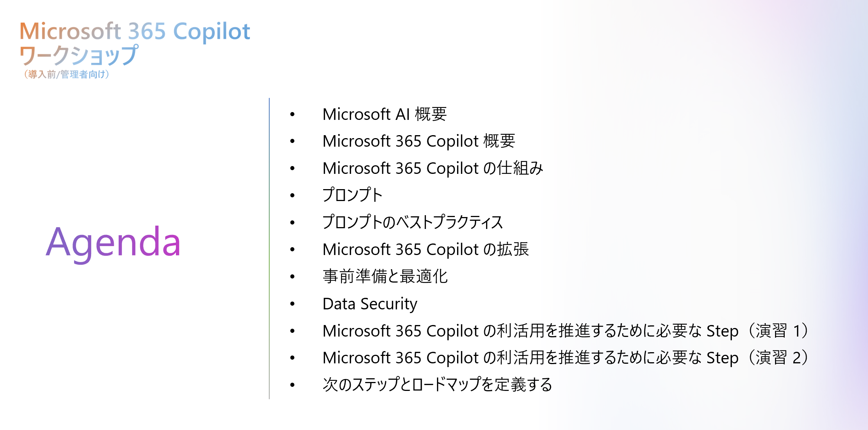Click the Microsoft 365 Copilot title text
The width and height of the screenshot is (868, 430).
tap(135, 31)
